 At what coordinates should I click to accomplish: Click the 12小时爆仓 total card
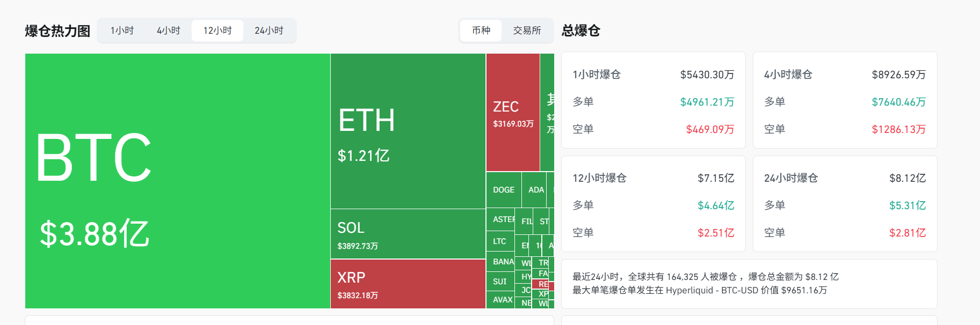653,204
